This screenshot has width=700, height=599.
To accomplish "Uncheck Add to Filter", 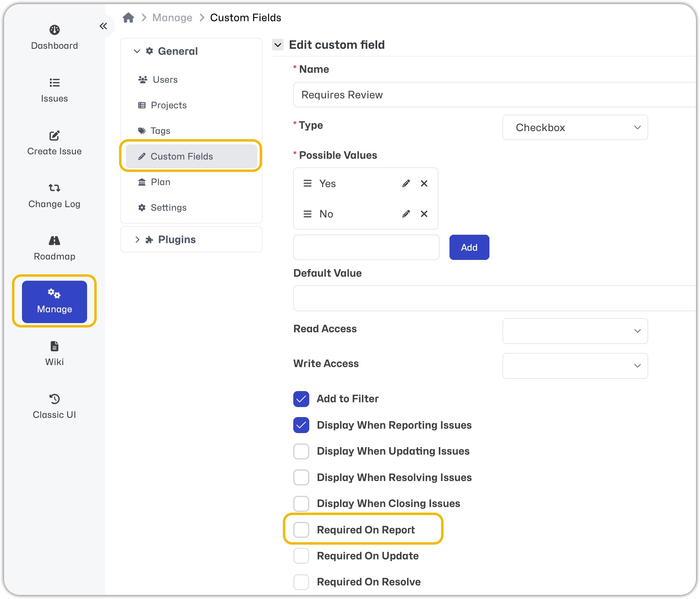I will 301,399.
